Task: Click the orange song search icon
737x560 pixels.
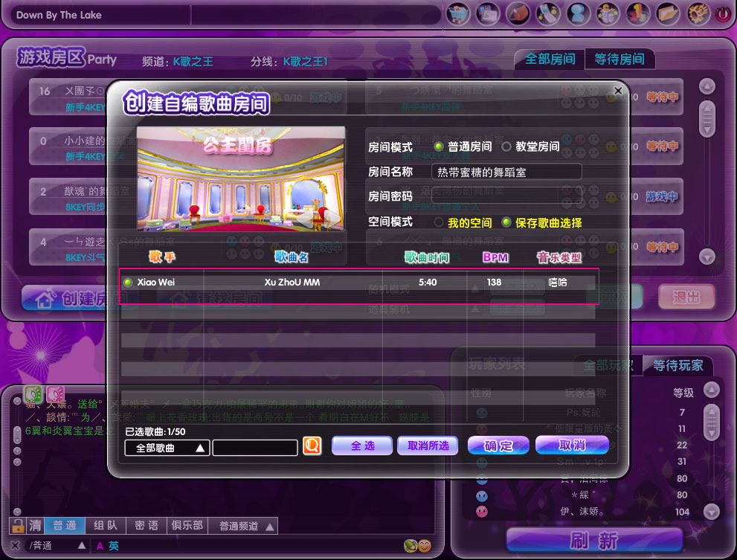Action: (x=312, y=445)
